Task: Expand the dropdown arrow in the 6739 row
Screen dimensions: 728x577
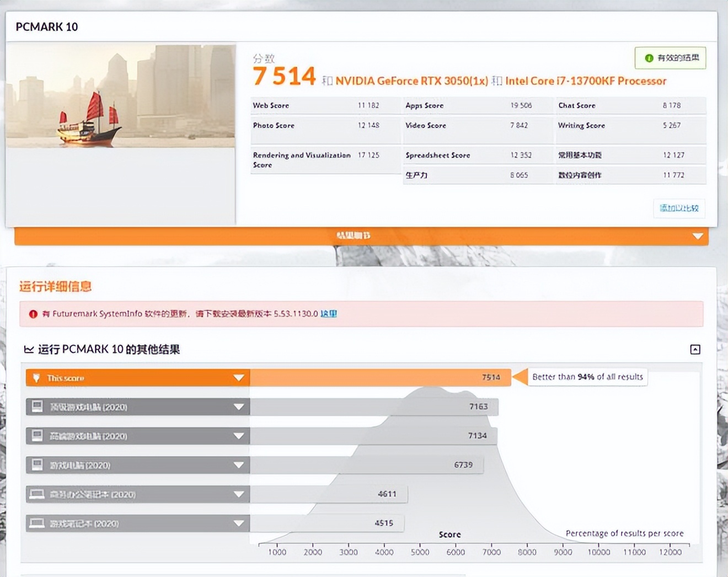Action: point(239,465)
